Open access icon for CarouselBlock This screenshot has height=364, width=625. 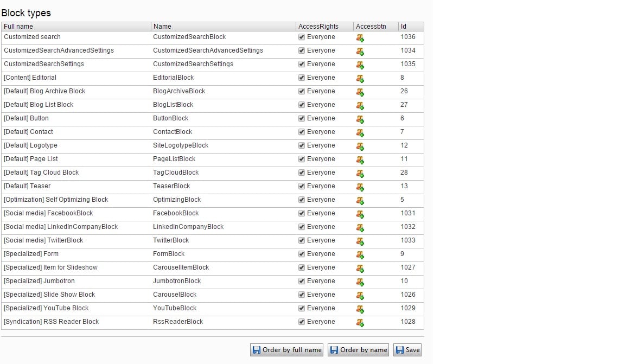[360, 296]
